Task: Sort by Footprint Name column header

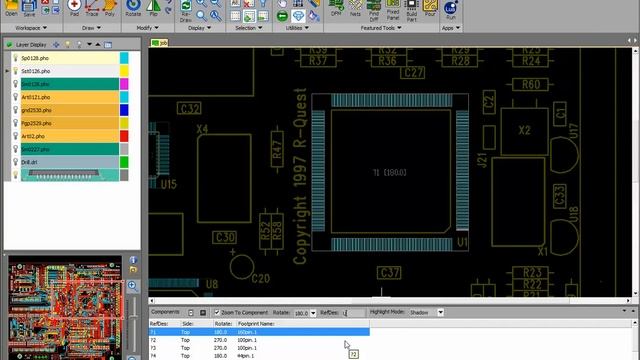Action: point(303,324)
